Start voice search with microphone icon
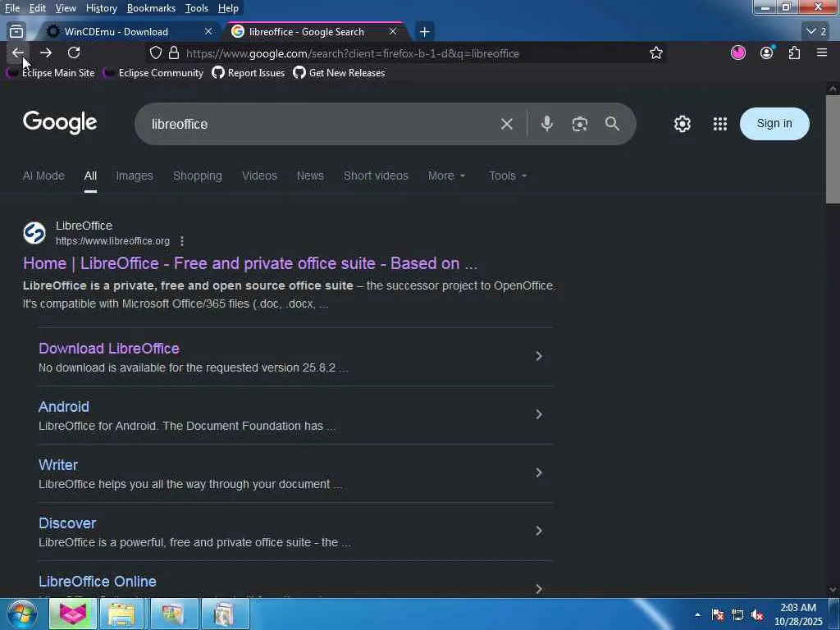The width and height of the screenshot is (840, 630). [x=546, y=124]
